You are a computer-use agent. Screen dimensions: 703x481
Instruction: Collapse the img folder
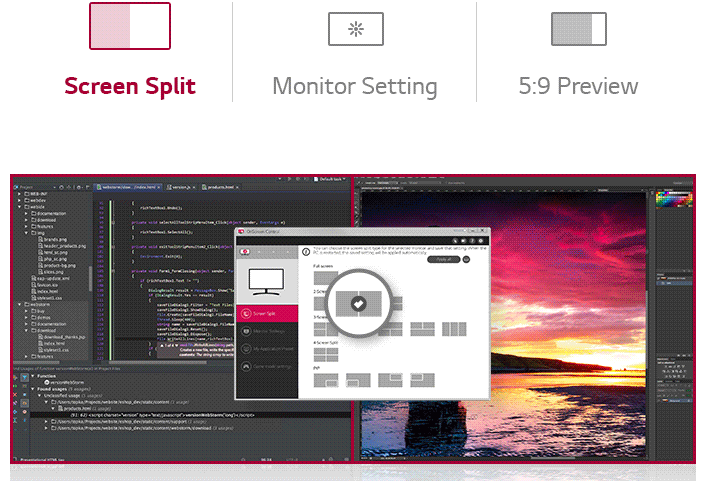[x=26, y=233]
